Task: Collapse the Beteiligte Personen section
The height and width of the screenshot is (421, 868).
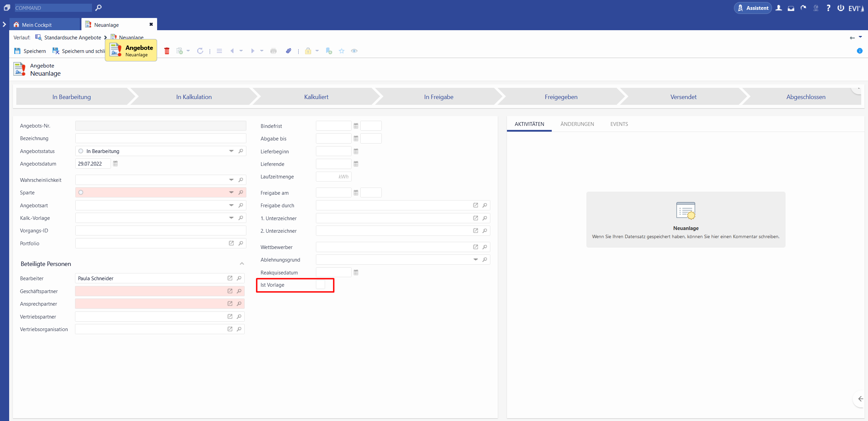Action: click(x=242, y=264)
